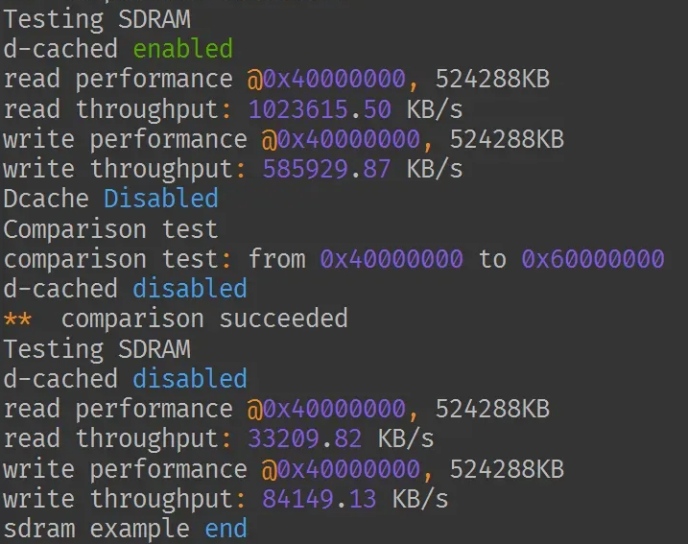Click the blue "end" word on last line
The image size is (688, 544).
(x=226, y=529)
